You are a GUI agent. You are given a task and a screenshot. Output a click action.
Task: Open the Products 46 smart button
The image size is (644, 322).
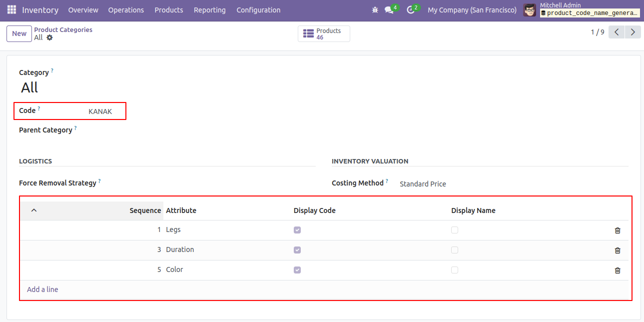click(x=324, y=34)
